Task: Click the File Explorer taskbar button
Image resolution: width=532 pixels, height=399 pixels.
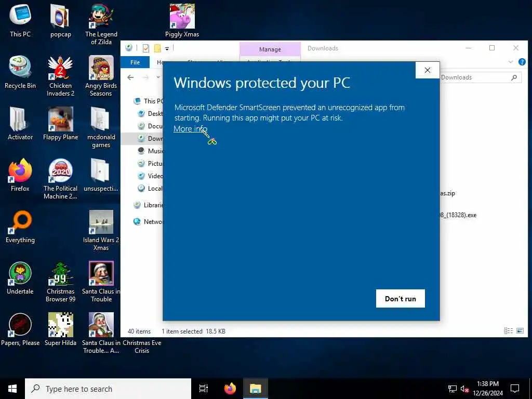Action: 256,389
